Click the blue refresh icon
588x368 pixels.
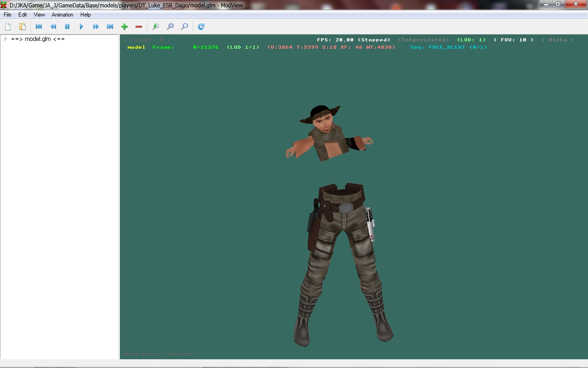(201, 27)
